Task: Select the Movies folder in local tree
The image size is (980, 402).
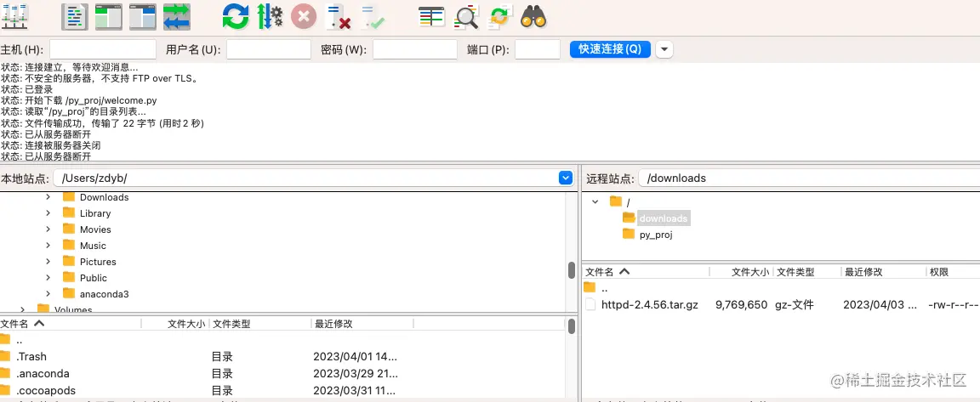Action: coord(95,229)
